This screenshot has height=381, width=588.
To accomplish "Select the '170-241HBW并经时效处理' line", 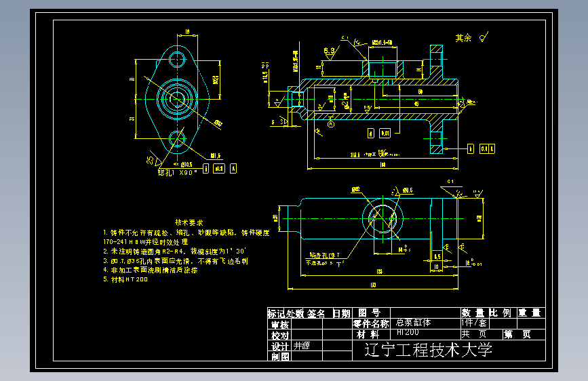I will (x=146, y=242).
